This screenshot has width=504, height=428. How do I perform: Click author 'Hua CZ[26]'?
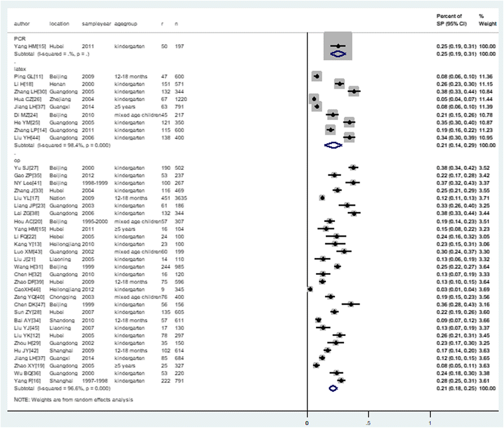tap(28, 99)
